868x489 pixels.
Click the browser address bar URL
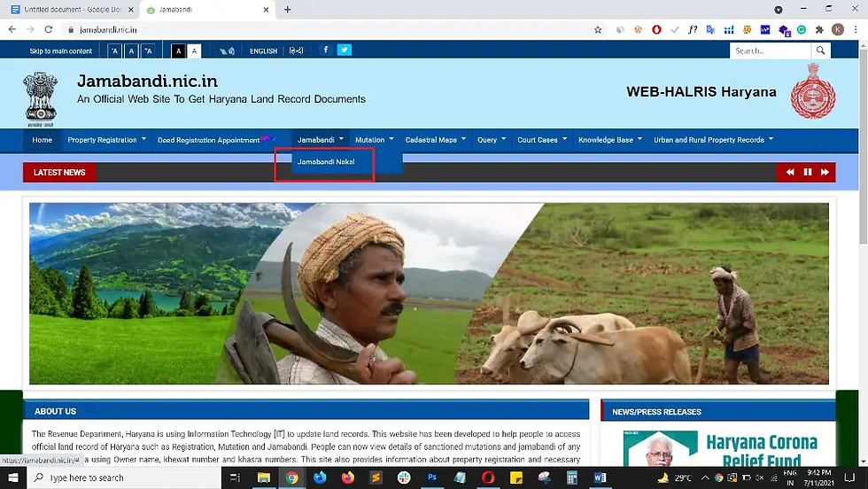coord(108,30)
